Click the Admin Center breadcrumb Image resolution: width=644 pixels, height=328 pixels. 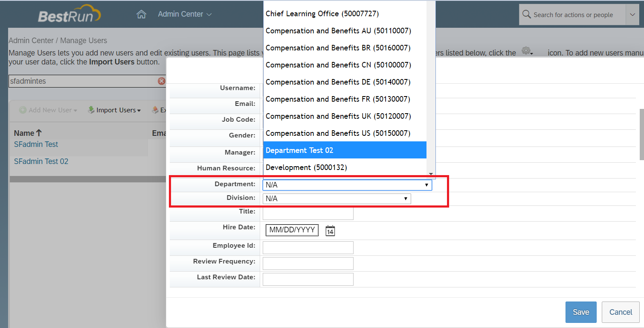pyautogui.click(x=31, y=41)
